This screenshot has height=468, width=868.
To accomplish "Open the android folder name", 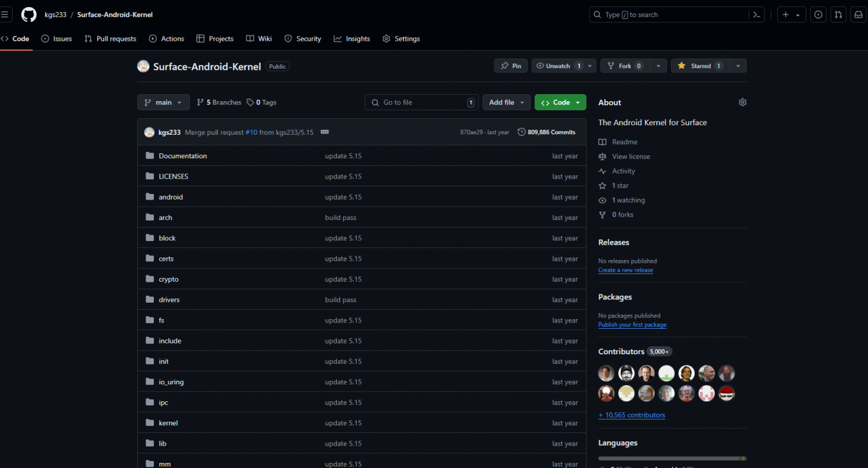I will click(171, 197).
